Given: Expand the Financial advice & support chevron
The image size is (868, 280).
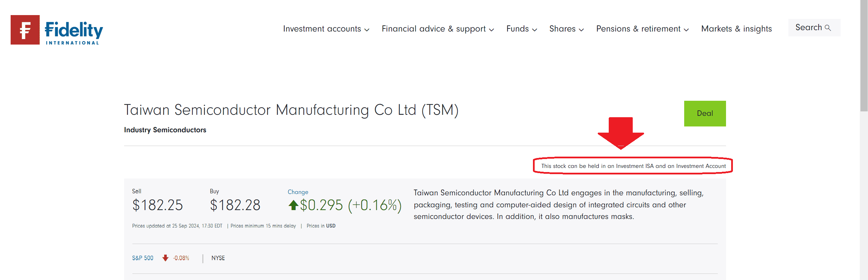Looking at the screenshot, I should [491, 30].
